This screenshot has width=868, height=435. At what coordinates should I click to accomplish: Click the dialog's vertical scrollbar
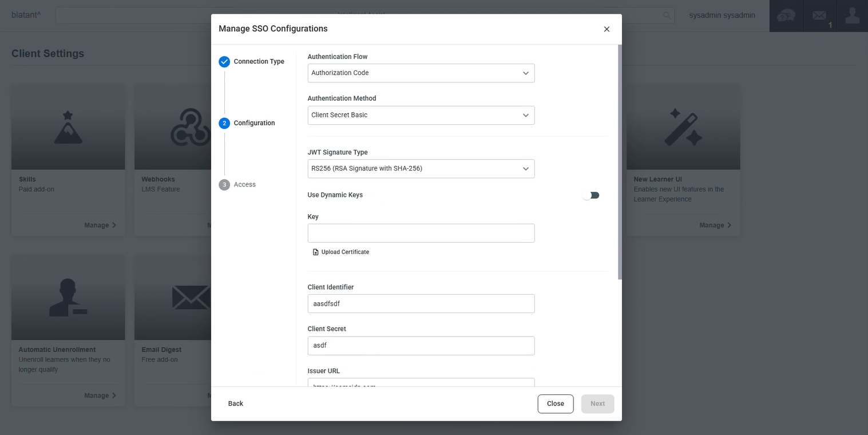click(x=620, y=162)
